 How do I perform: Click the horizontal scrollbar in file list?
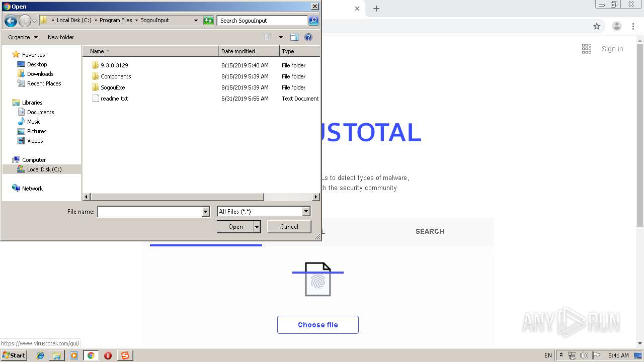177,197
